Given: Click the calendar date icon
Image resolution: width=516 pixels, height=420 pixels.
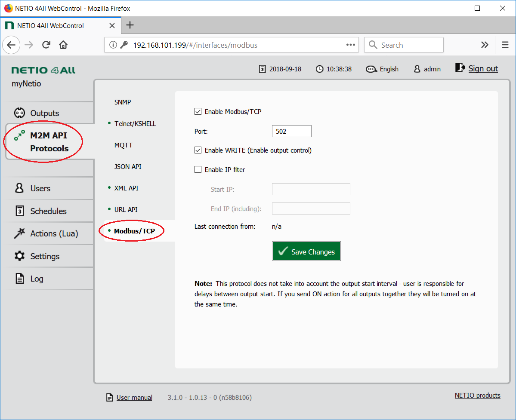Looking at the screenshot, I should click(x=262, y=69).
